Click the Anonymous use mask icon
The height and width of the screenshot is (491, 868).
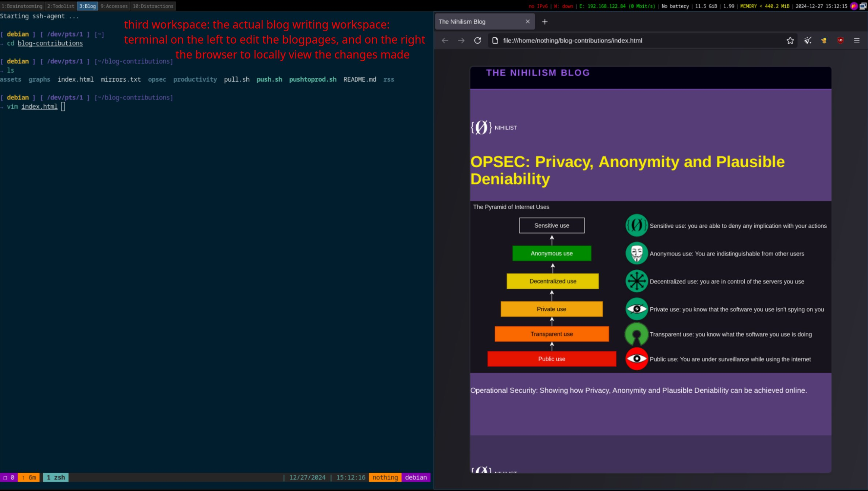tap(636, 253)
